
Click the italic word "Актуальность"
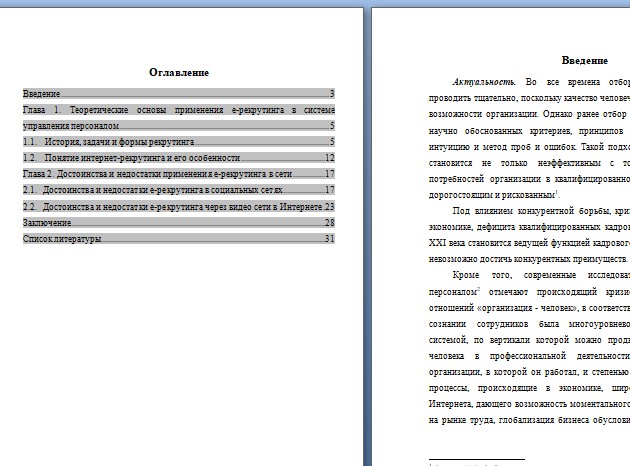[483, 82]
